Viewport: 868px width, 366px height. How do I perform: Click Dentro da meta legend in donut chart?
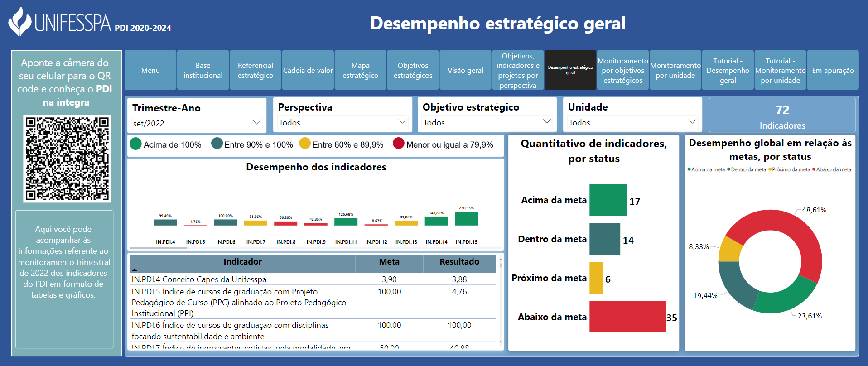[747, 169]
